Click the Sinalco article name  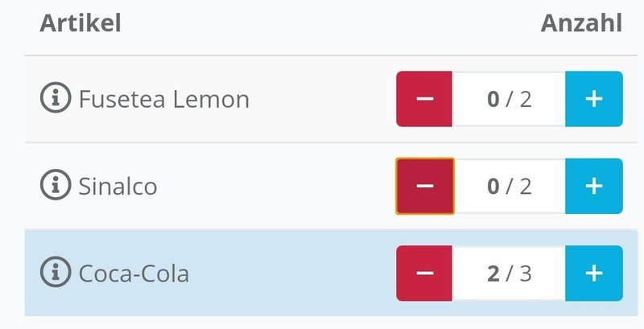(118, 187)
